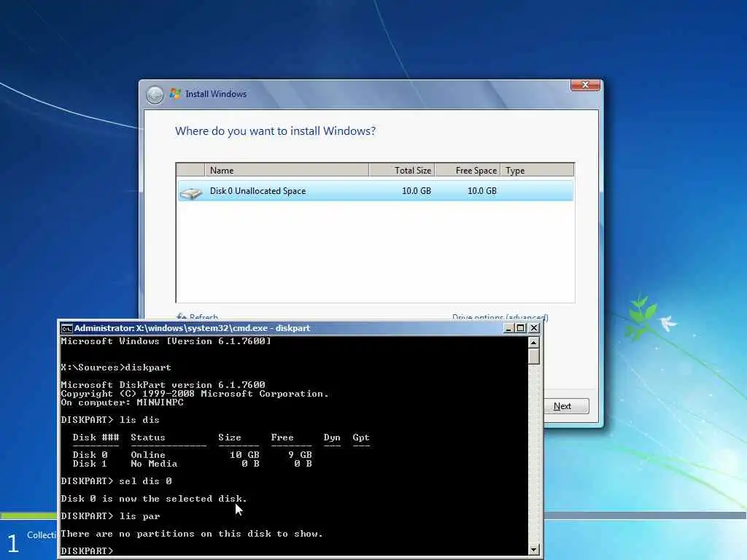Click the Install Windows title text
747x560 pixels.
tap(216, 94)
